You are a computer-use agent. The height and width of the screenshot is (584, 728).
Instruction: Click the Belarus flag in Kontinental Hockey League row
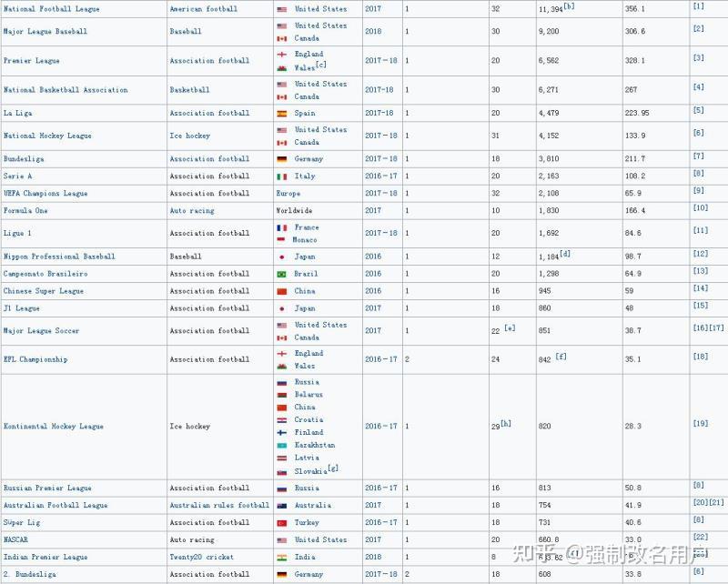[282, 395]
